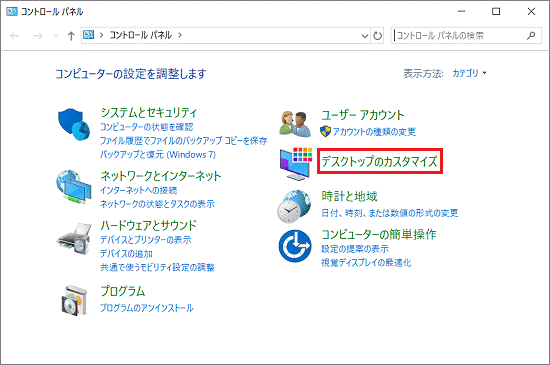This screenshot has height=365, width=550.
Task: Open ハードウェアとサウンド category
Action: coord(148,225)
